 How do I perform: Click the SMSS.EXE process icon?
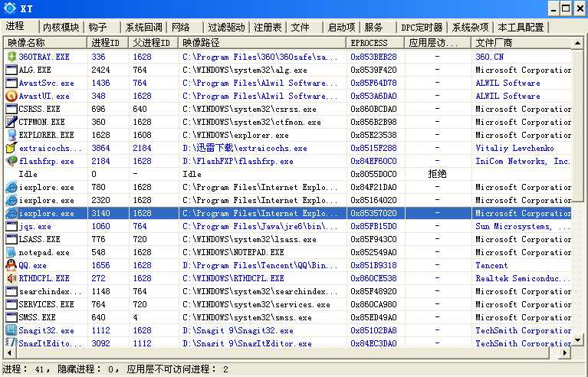pyautogui.click(x=11, y=317)
